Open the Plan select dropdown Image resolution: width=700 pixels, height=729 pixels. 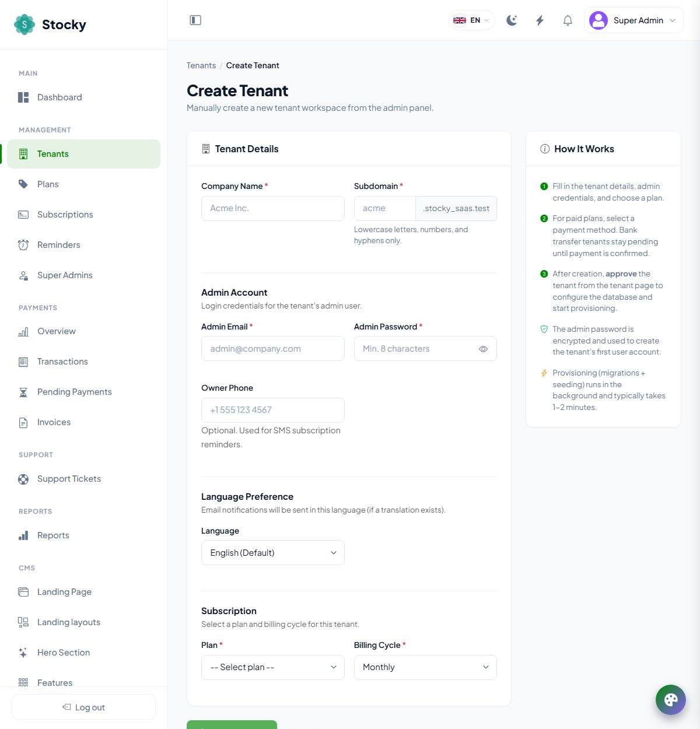click(273, 667)
